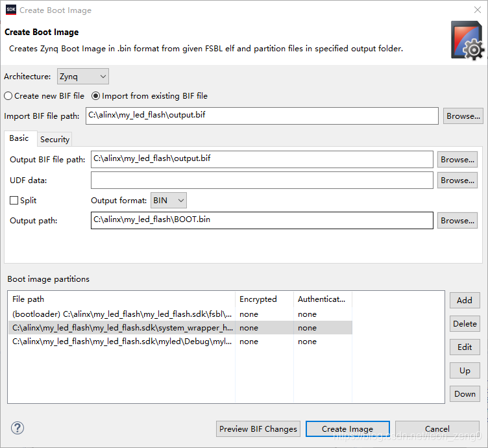The height and width of the screenshot is (448, 488).
Task: Click Add to add a partition
Action: pos(464,300)
